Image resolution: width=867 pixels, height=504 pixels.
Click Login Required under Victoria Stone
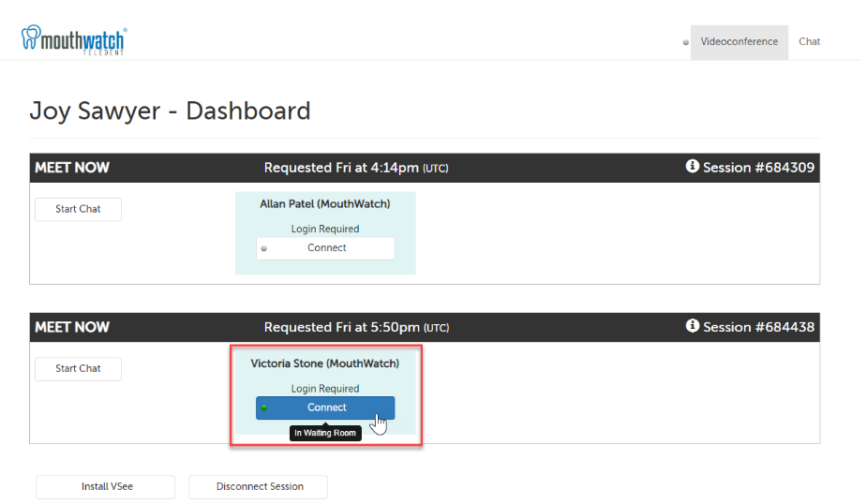click(x=325, y=389)
